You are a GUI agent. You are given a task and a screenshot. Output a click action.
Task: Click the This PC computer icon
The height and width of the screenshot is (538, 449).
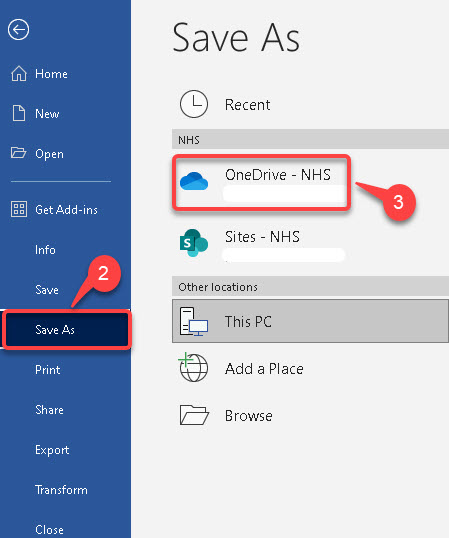[194, 321]
